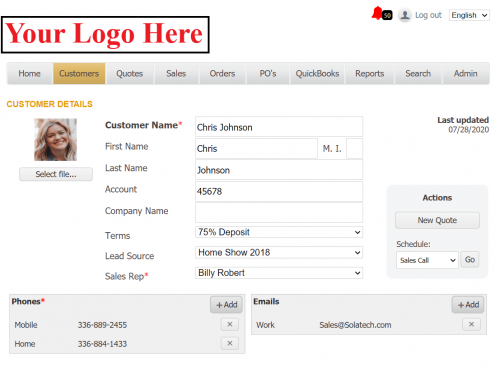This screenshot has width=494, height=368.
Task: Open the Orders tab
Action: pyautogui.click(x=222, y=73)
